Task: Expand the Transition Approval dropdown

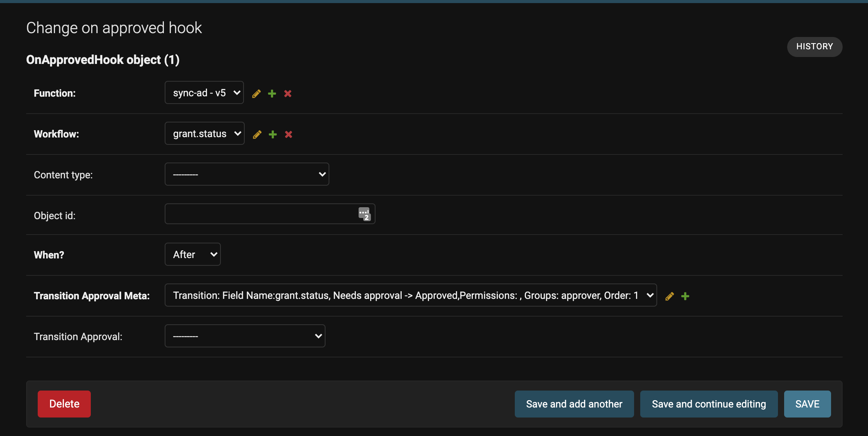Action: 245,336
